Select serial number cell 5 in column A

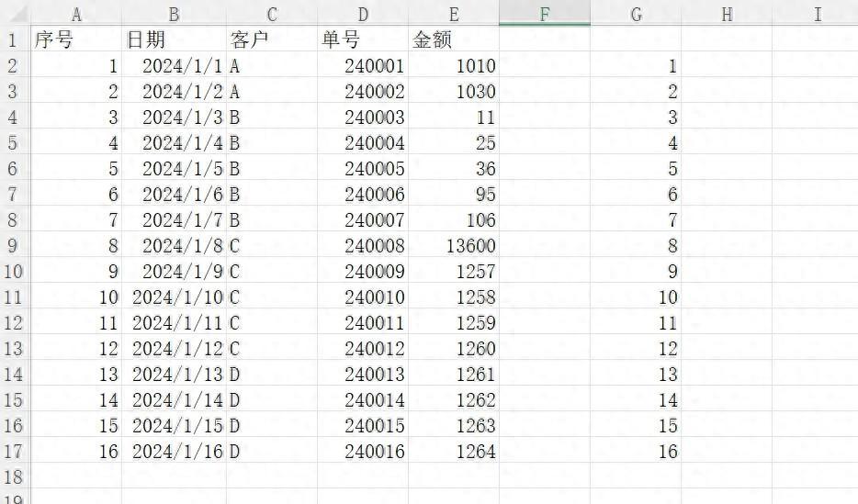[76, 168]
